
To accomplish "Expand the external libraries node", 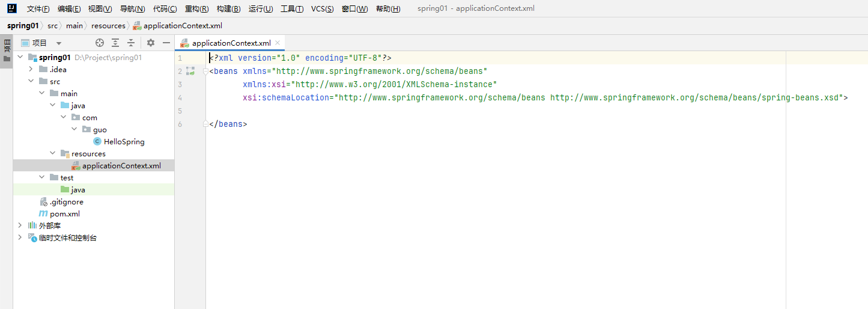I will pos(20,225).
